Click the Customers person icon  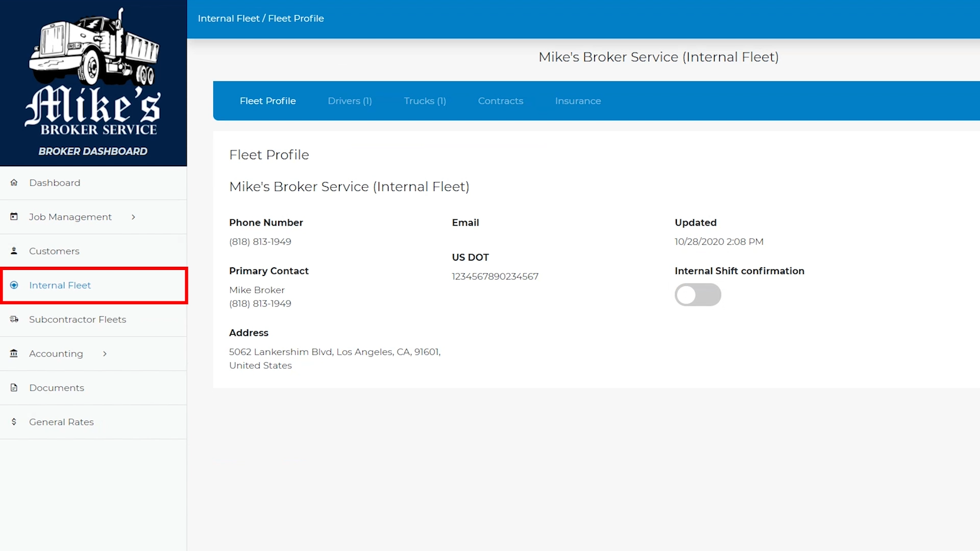(x=14, y=251)
